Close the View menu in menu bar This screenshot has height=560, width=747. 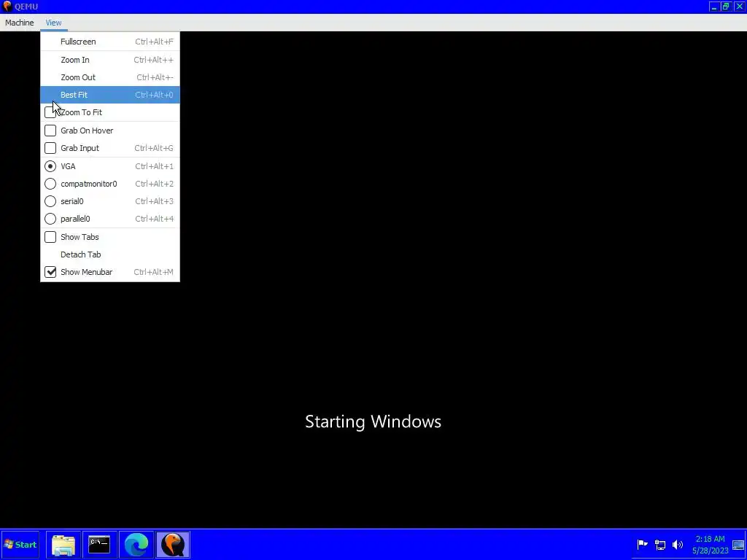coord(53,23)
